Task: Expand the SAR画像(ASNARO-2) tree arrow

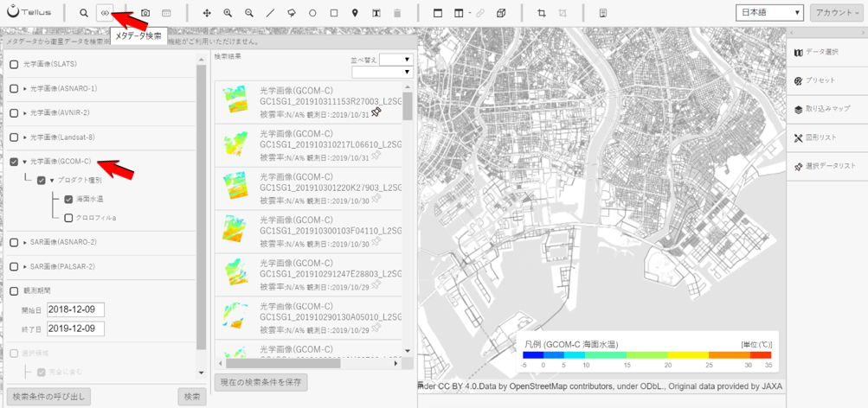Action: tap(25, 242)
